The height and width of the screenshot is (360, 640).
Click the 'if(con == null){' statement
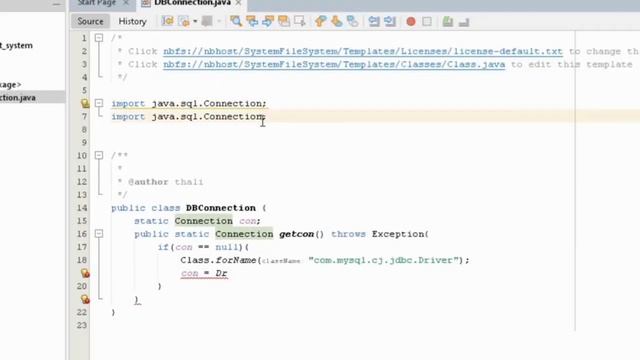[203, 247]
